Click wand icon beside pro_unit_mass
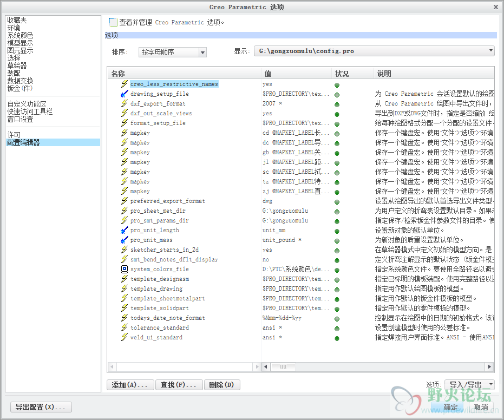Screen dimensions: 504x420 [125, 240]
